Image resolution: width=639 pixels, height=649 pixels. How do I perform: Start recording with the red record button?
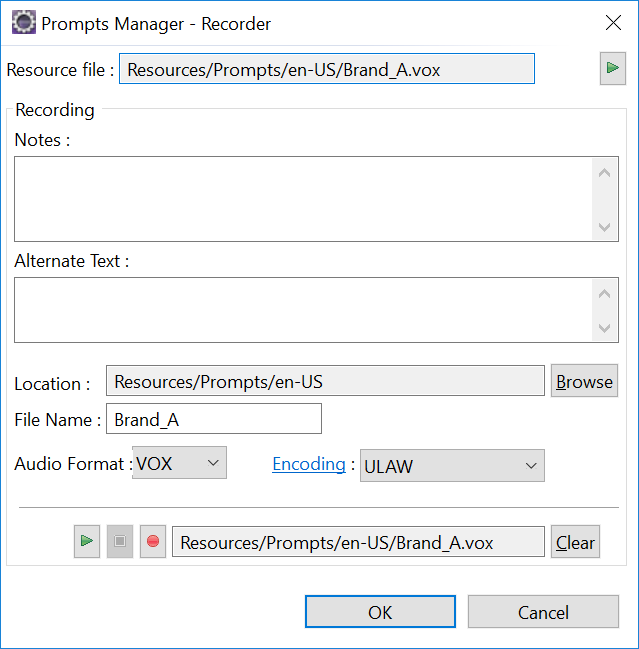tap(153, 541)
